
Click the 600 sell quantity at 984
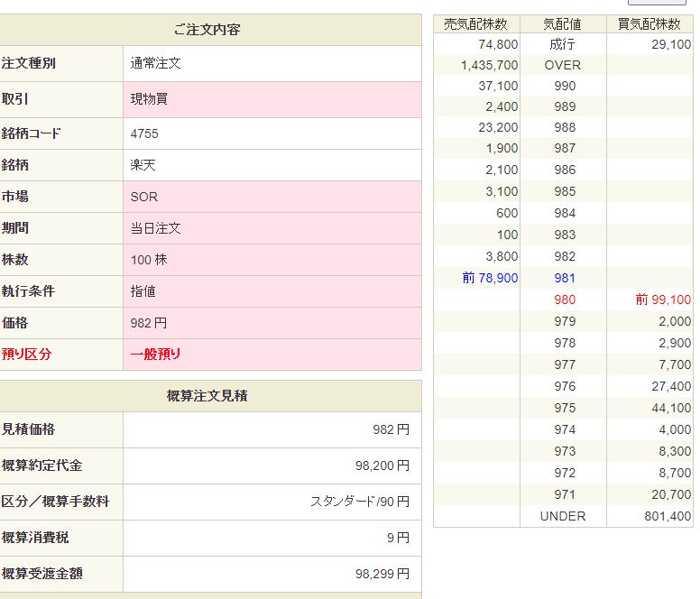507,214
